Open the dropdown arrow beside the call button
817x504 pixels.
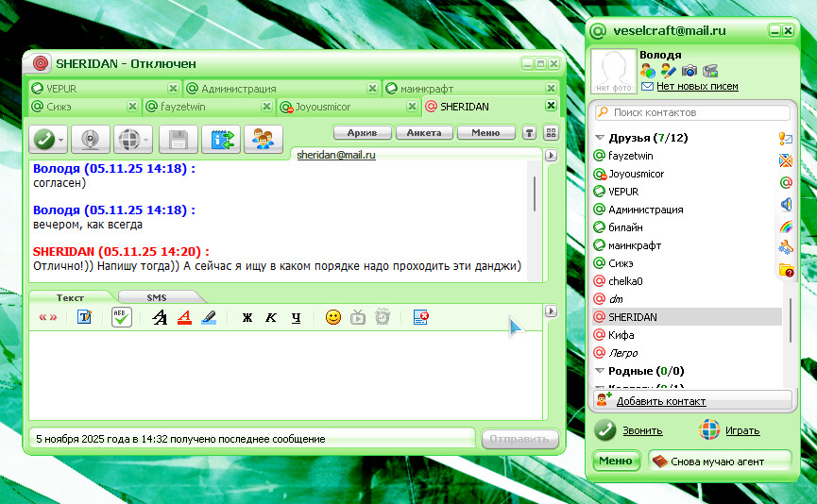(61, 140)
